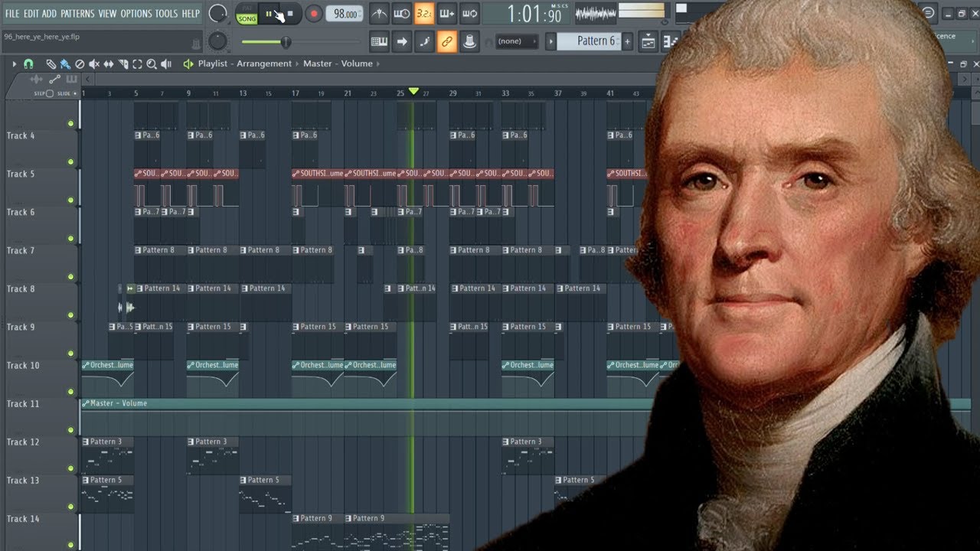Expand the arrow left of Pattern 6
This screenshot has width=980, height=551.
point(550,41)
